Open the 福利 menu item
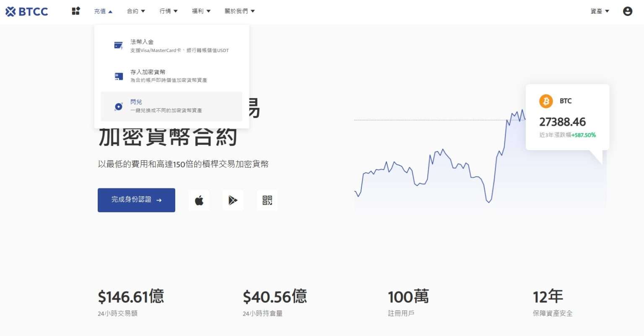The image size is (644, 336). click(201, 11)
